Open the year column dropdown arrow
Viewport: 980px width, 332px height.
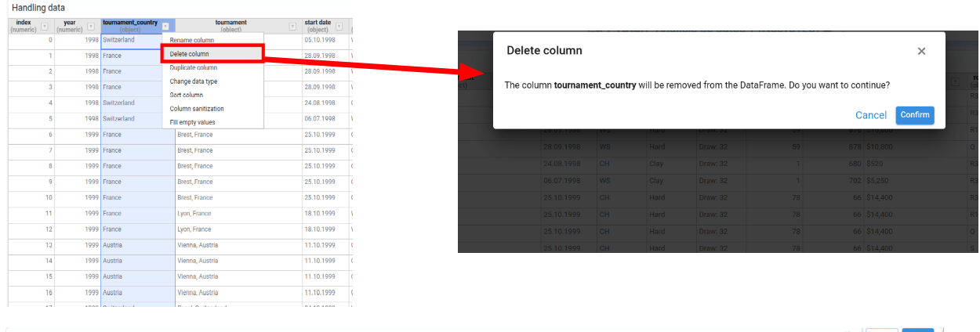[x=91, y=27]
